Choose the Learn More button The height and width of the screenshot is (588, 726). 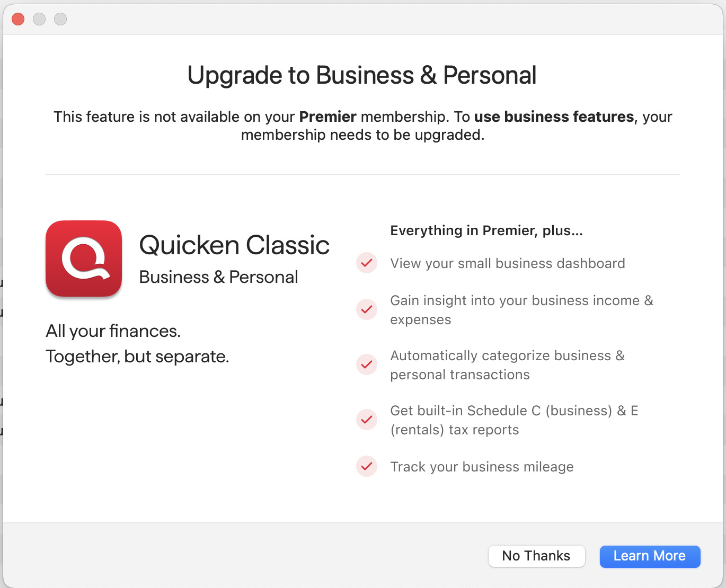click(650, 556)
